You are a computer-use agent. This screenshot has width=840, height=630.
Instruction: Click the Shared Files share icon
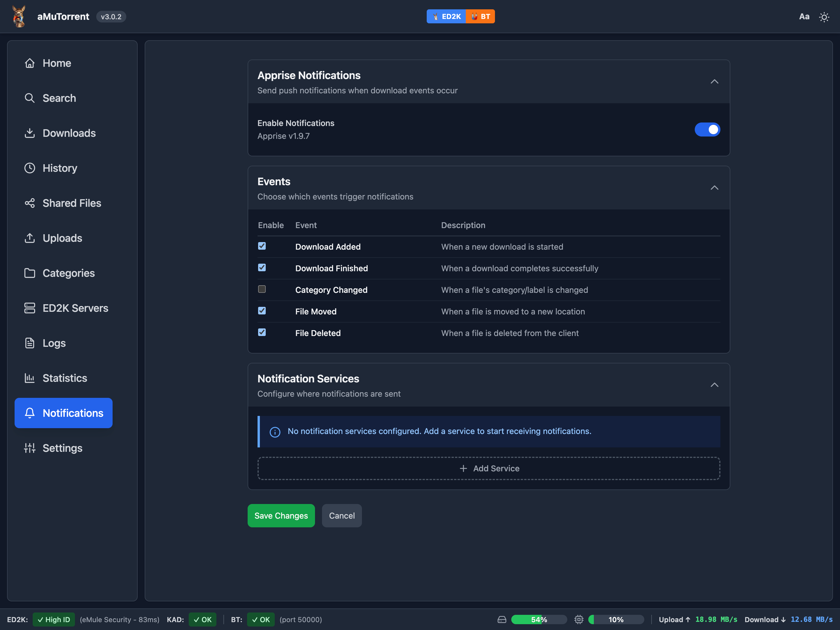coord(30,203)
